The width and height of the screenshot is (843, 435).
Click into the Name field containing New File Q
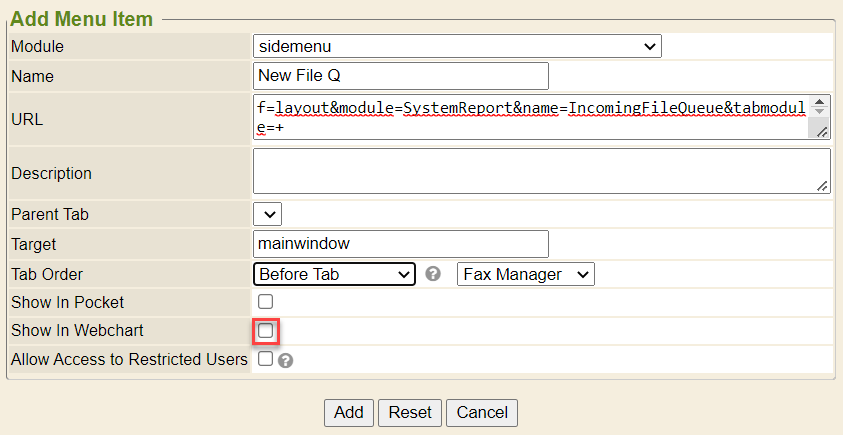point(401,76)
